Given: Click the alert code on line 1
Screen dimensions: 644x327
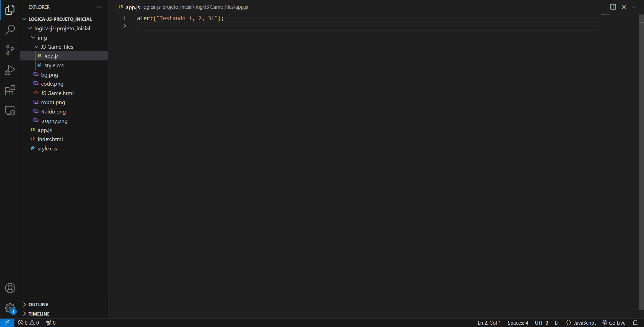Looking at the screenshot, I should click(180, 18).
